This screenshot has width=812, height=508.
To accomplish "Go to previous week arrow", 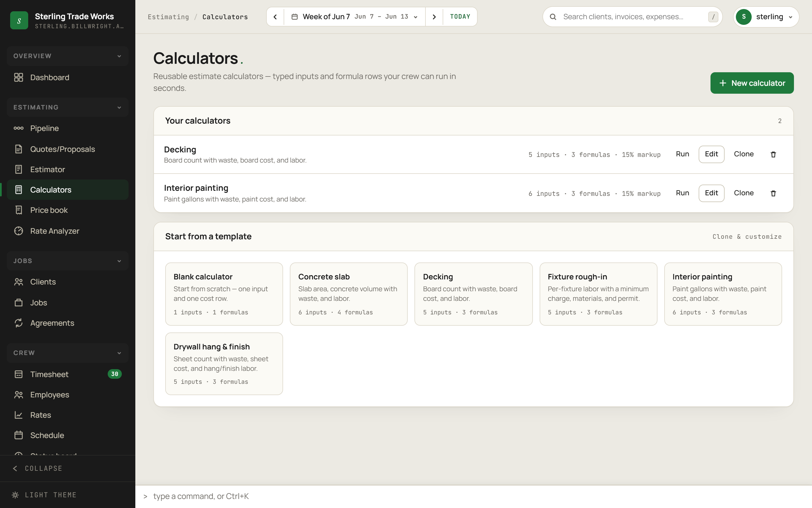I will tap(275, 17).
